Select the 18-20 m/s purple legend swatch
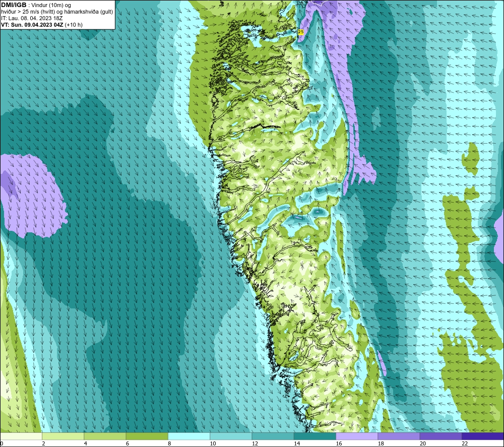The image size is (504, 447). 399,436
